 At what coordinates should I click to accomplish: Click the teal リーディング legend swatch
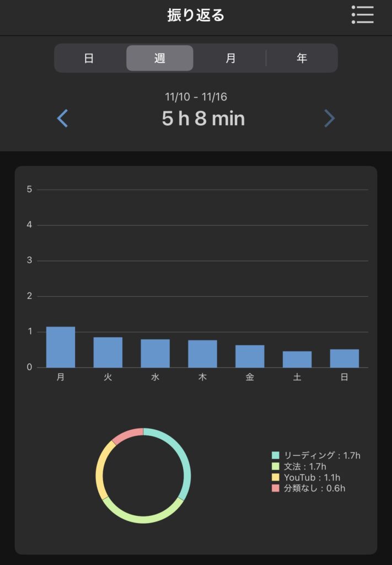click(276, 455)
